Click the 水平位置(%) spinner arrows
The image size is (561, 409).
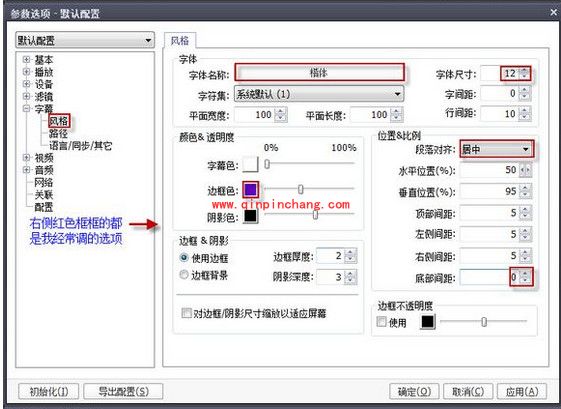pyautogui.click(x=526, y=170)
